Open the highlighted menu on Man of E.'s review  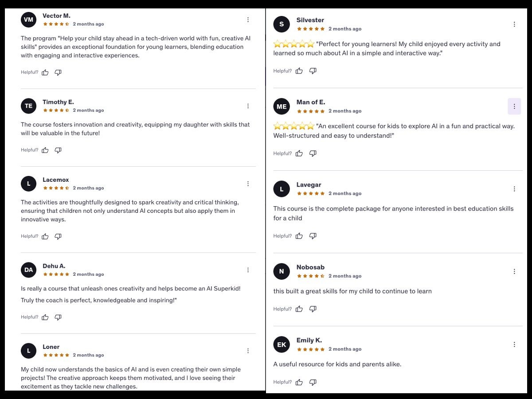(x=514, y=106)
